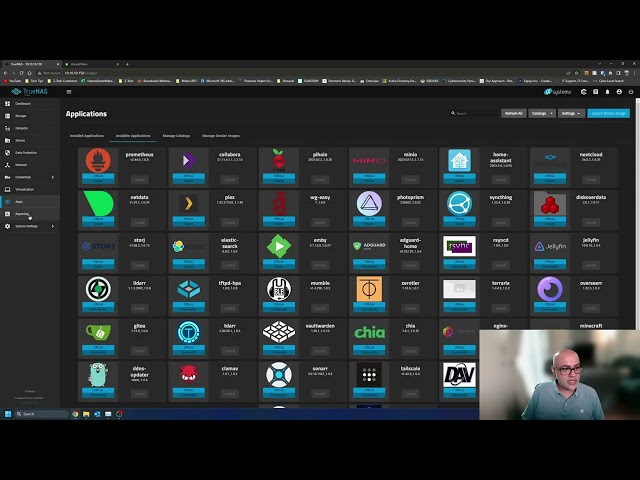Click the tailscale dots icon

369,375
